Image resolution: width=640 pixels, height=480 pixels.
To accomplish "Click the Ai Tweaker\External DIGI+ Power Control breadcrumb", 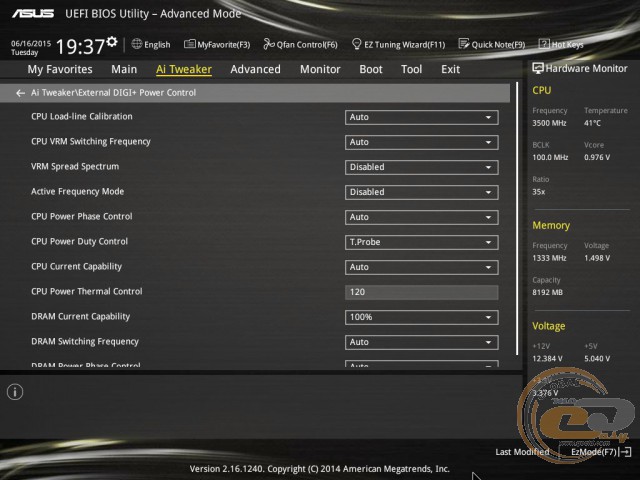I will pyautogui.click(x=113, y=93).
